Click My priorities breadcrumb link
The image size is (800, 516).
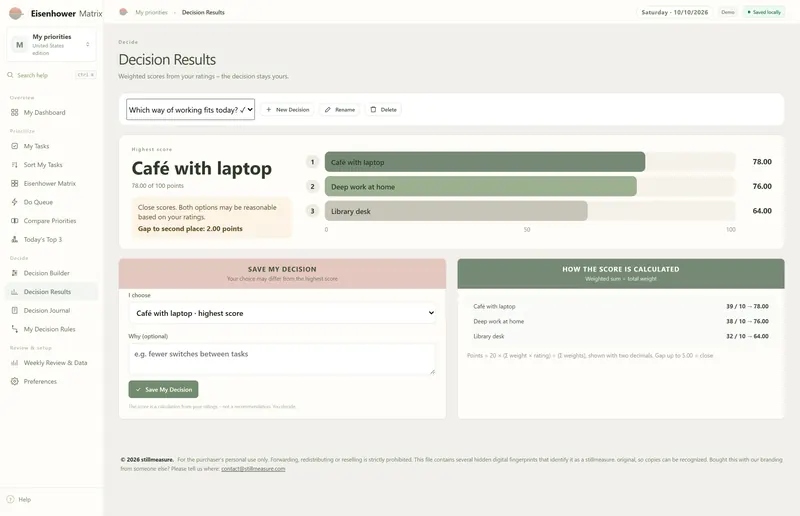(x=151, y=12)
